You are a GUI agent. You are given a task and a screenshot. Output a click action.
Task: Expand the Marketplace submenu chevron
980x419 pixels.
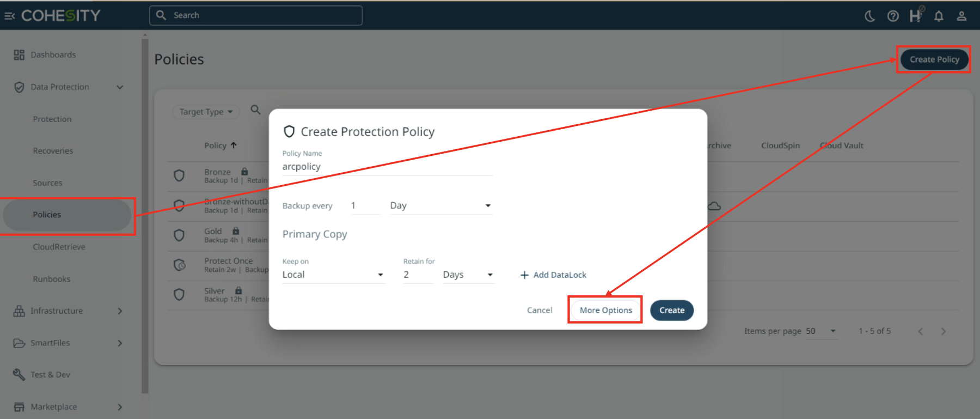point(120,407)
